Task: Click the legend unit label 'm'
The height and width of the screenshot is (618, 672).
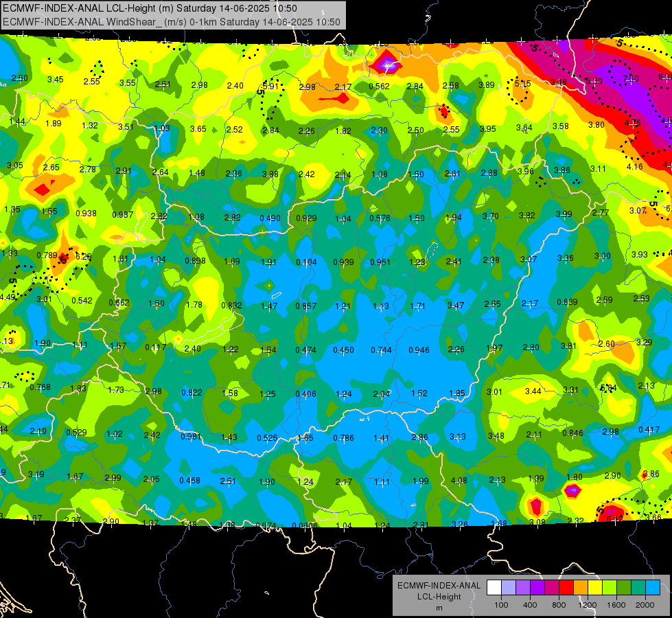Action: 439,608
